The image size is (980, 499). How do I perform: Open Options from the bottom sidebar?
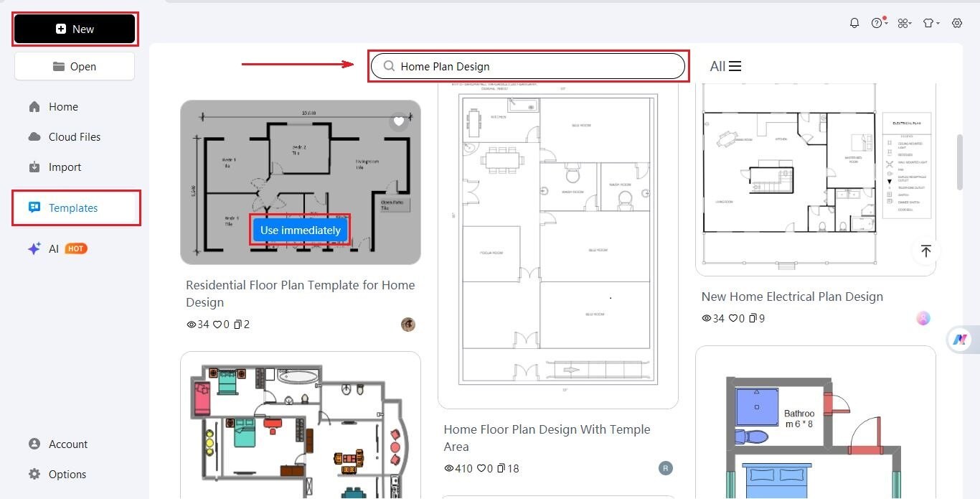tap(66, 474)
